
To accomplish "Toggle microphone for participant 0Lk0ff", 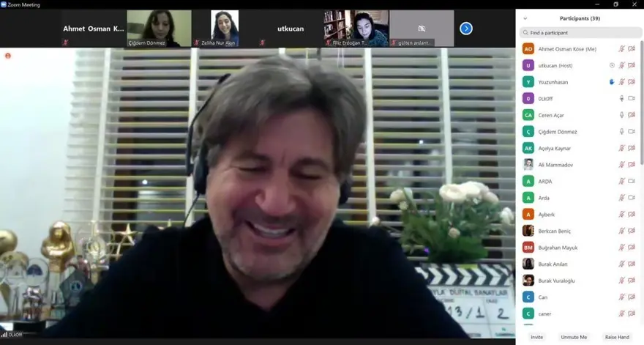I will point(621,98).
